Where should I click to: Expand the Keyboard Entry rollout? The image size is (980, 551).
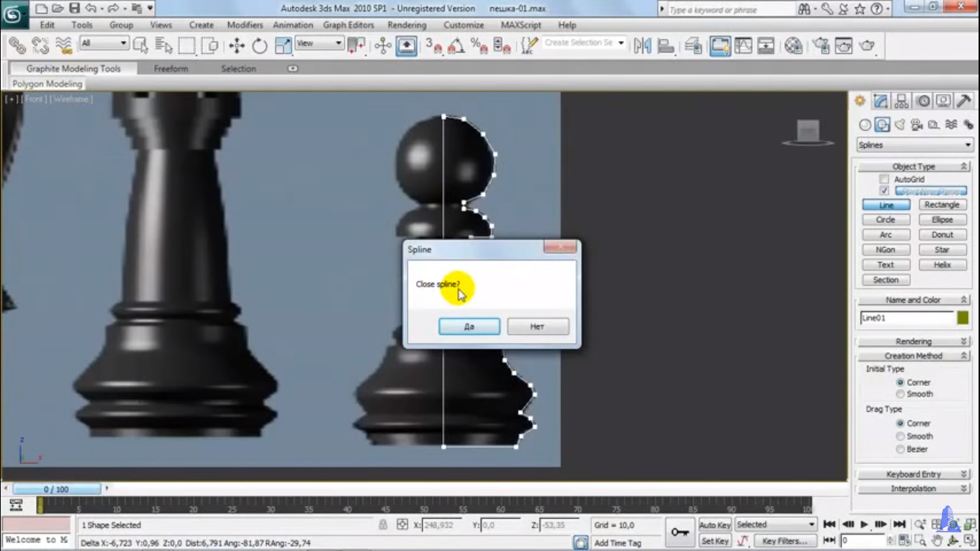click(x=913, y=474)
